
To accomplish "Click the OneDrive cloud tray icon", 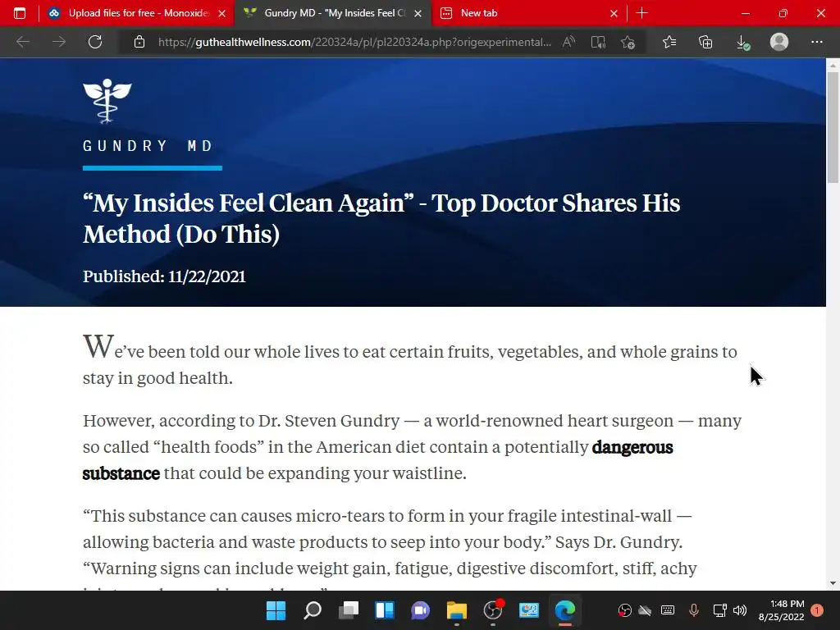I will tap(645, 610).
